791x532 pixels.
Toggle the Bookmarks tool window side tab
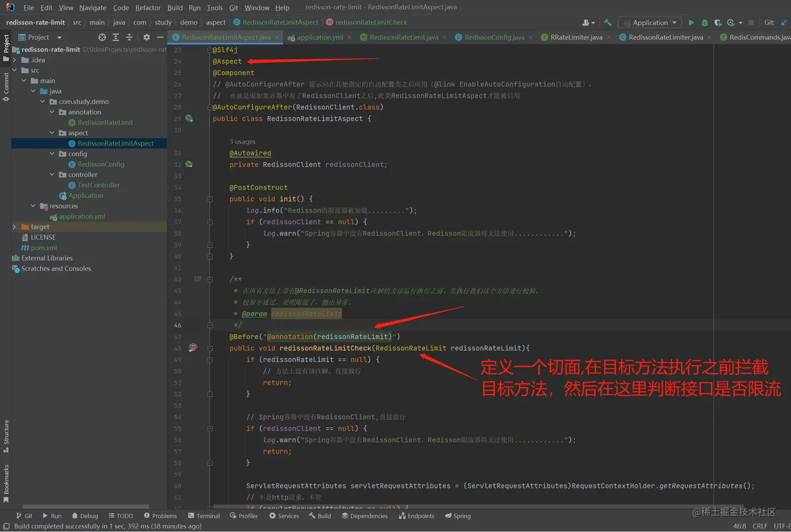pos(6,483)
